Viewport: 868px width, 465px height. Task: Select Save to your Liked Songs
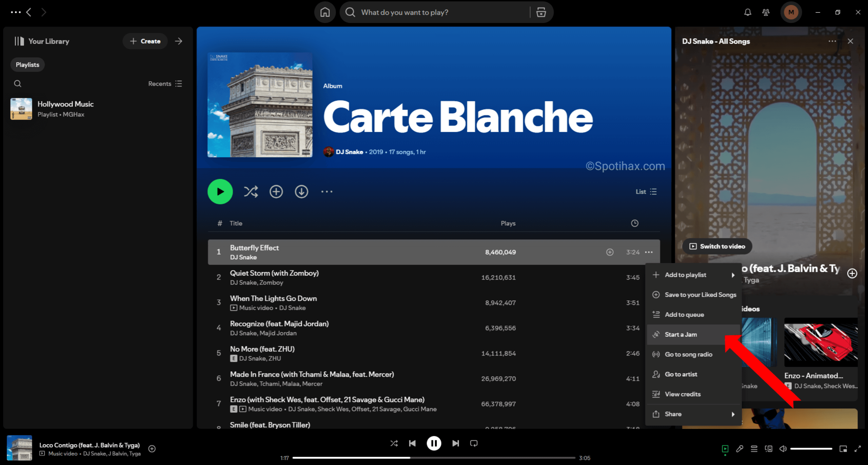click(693, 295)
